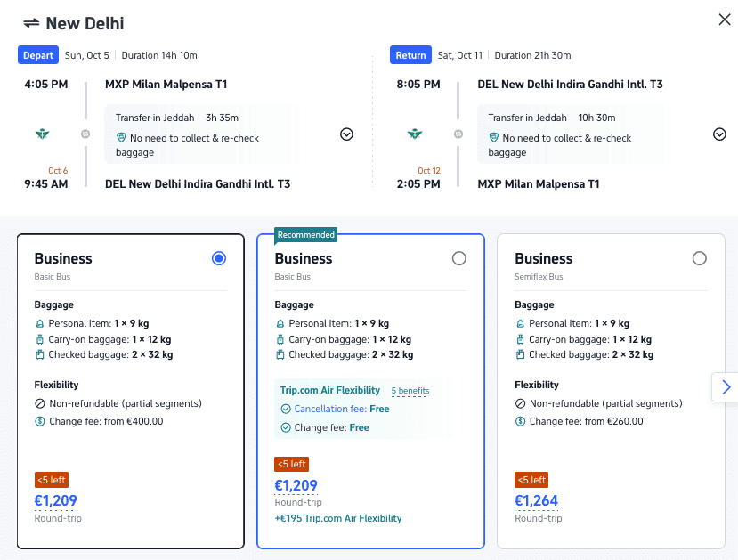Image resolution: width=738 pixels, height=560 pixels.
Task: Click the round-trip arrows icon beside New Delhi
Action: (x=31, y=23)
